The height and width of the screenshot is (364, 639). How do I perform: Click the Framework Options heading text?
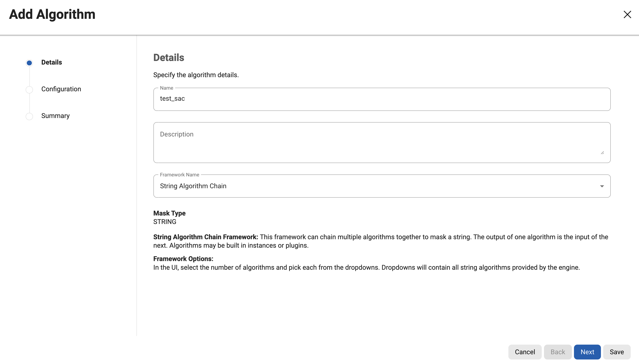(183, 259)
